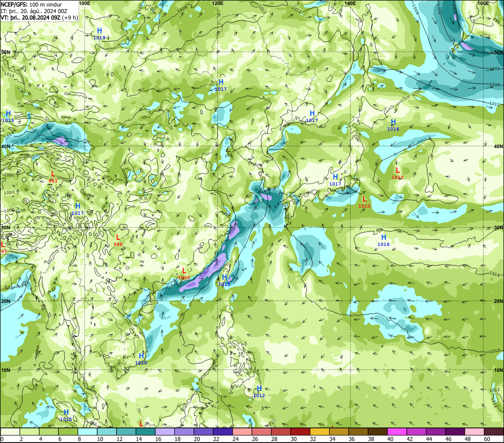
Task: Click the 100E longitude label
Action: 85,3
